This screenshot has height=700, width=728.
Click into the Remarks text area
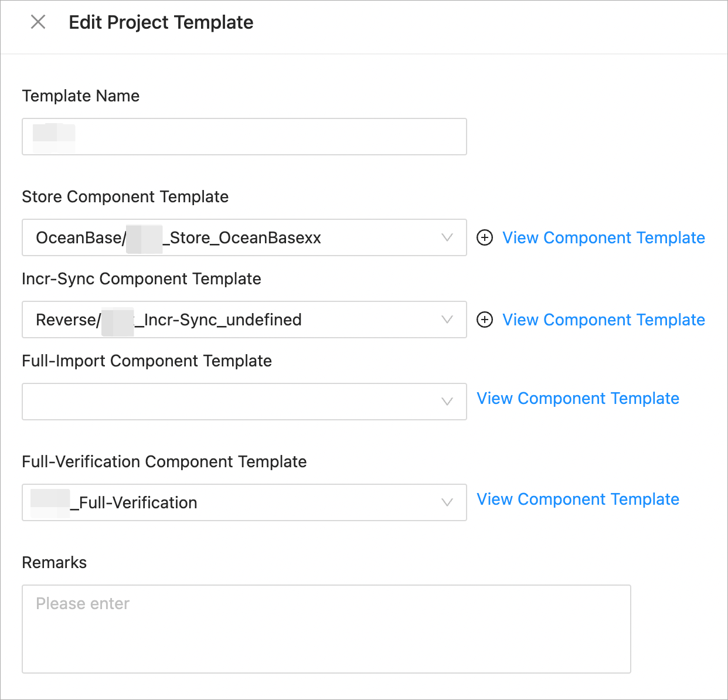326,628
